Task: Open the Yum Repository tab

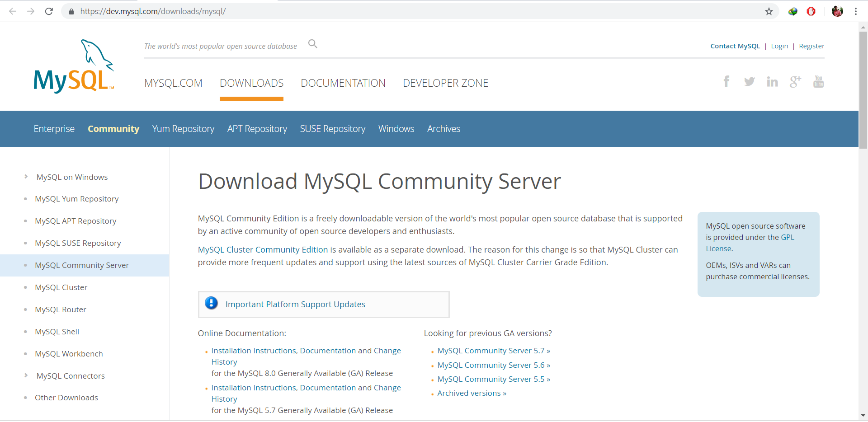Action: [x=183, y=129]
